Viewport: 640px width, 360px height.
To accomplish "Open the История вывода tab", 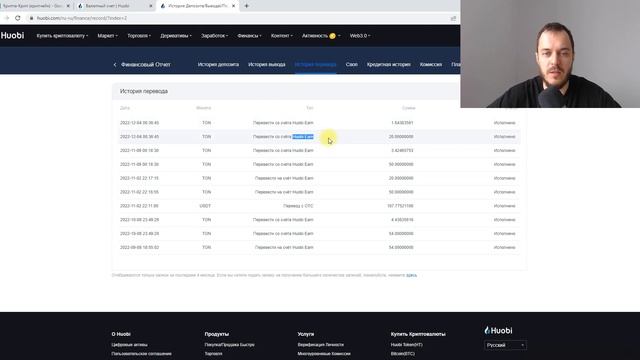I will [267, 64].
